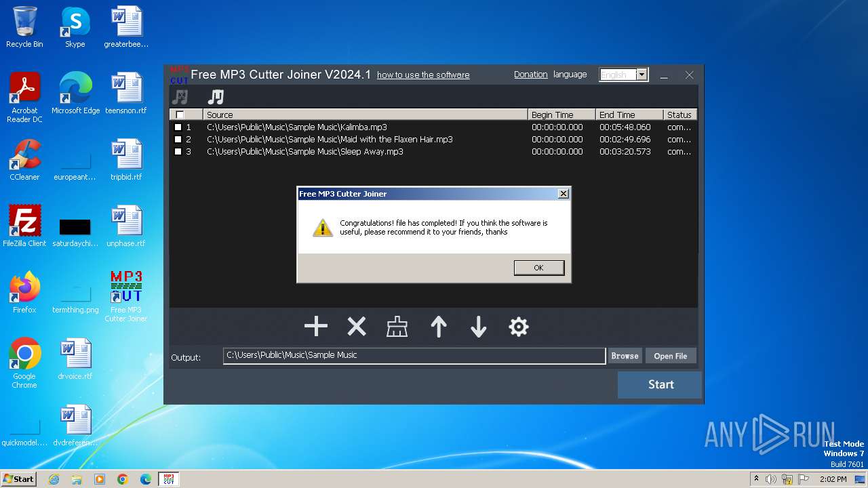Image resolution: width=868 pixels, height=488 pixels.
Task: Open settings gear icon
Action: pyautogui.click(x=519, y=327)
